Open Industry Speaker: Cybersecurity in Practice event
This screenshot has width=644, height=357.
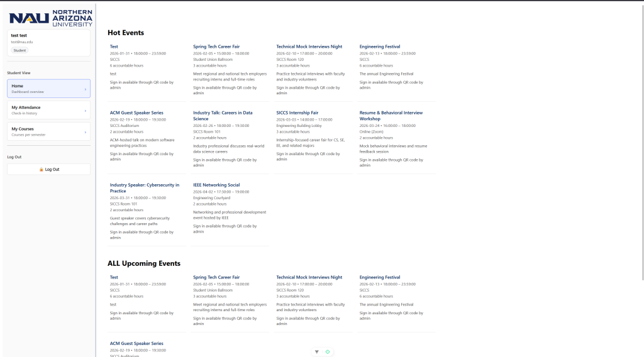click(144, 188)
